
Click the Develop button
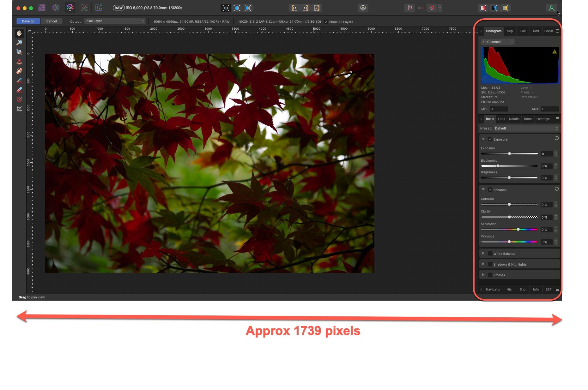pyautogui.click(x=28, y=21)
